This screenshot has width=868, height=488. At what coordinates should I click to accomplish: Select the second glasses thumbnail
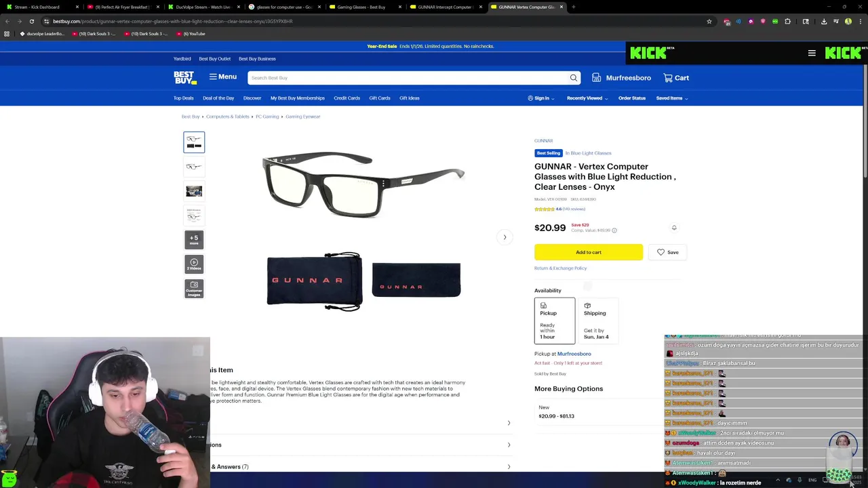[194, 167]
